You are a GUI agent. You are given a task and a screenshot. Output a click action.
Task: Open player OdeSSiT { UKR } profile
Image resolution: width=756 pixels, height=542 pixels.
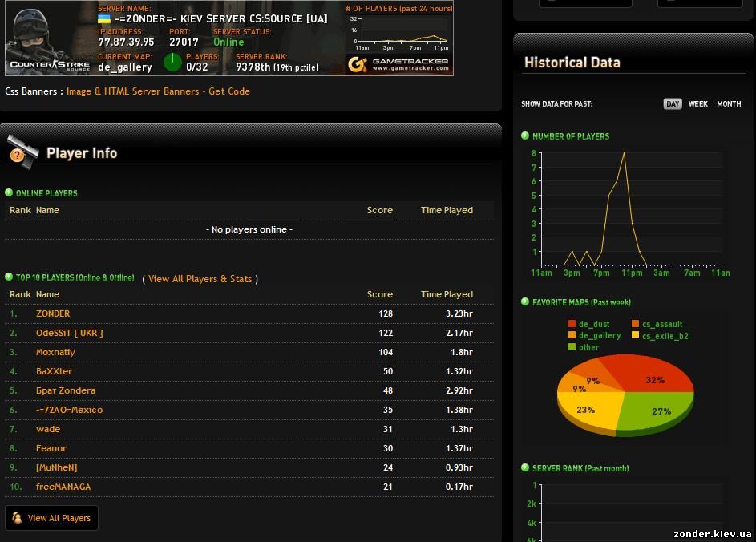click(x=70, y=333)
